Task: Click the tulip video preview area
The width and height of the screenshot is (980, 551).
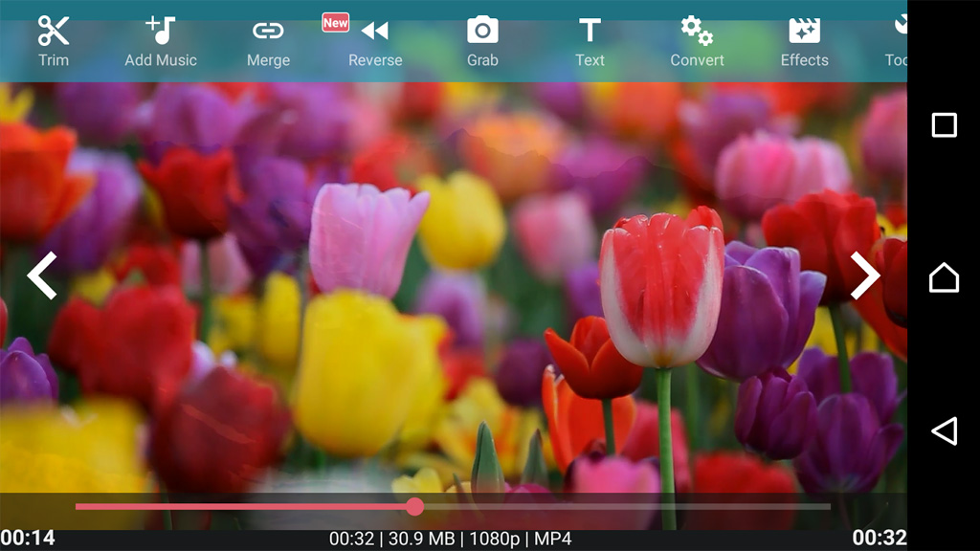Action: point(453,287)
